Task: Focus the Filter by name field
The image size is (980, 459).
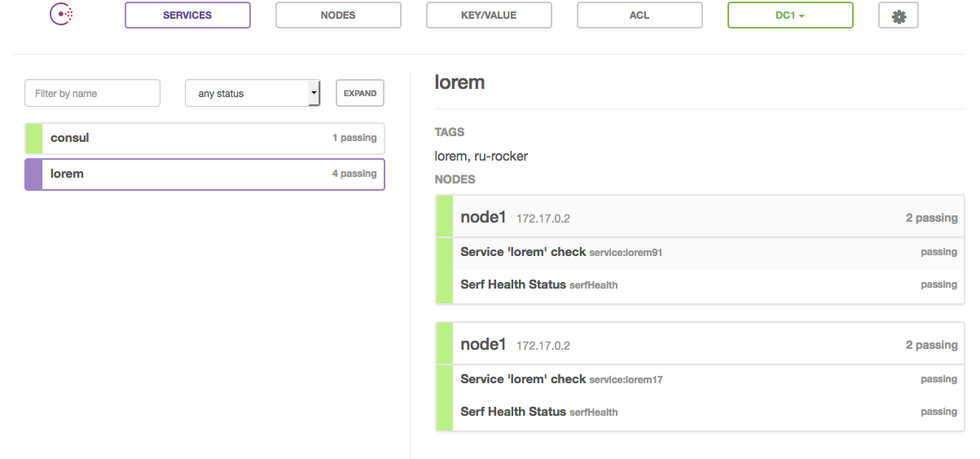Action: pyautogui.click(x=92, y=93)
